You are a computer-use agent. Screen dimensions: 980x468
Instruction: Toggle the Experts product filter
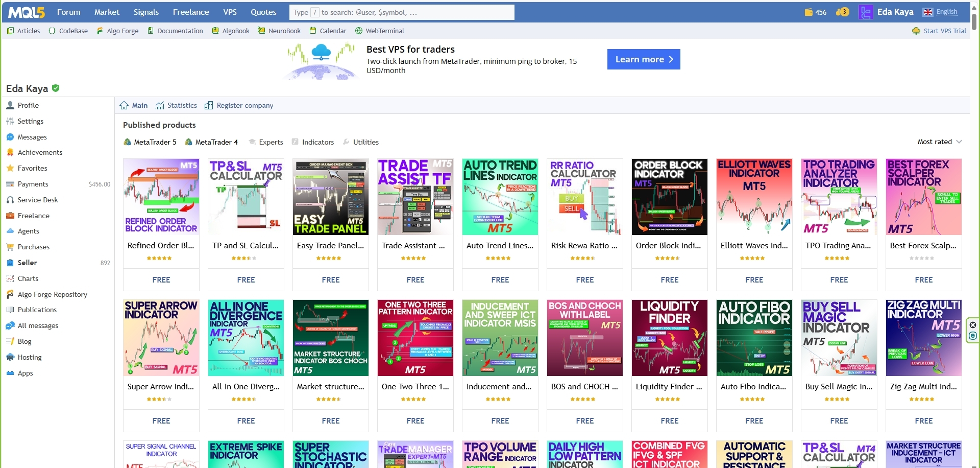pyautogui.click(x=271, y=142)
